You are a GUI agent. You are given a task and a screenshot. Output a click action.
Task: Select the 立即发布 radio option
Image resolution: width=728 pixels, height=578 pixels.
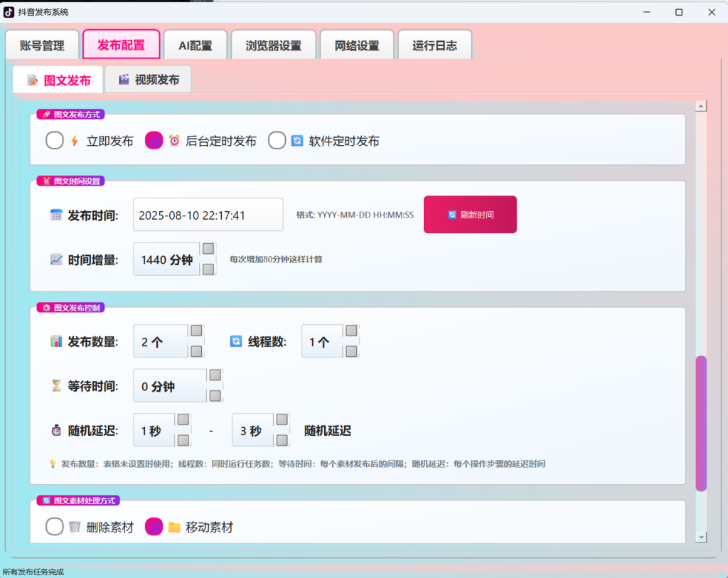54,140
